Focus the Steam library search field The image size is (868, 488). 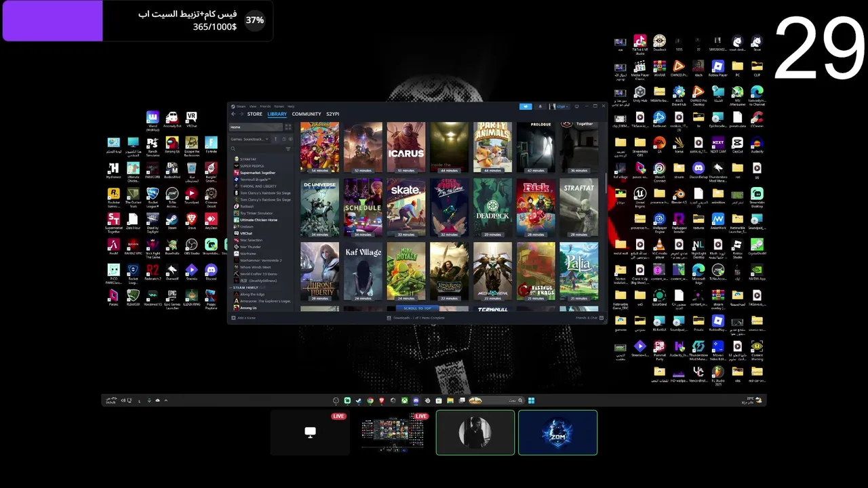[257, 149]
